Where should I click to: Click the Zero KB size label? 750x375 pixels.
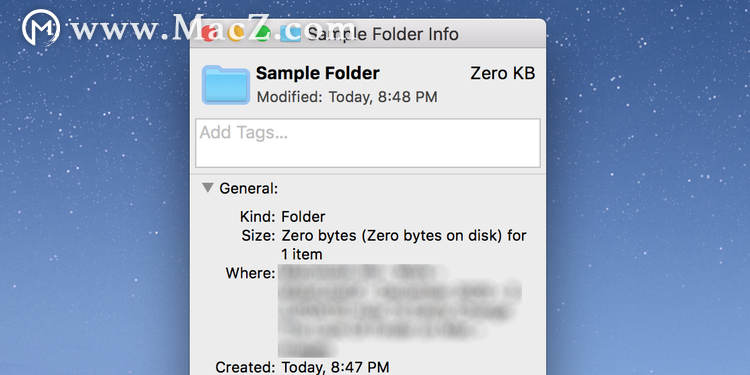coord(503,73)
